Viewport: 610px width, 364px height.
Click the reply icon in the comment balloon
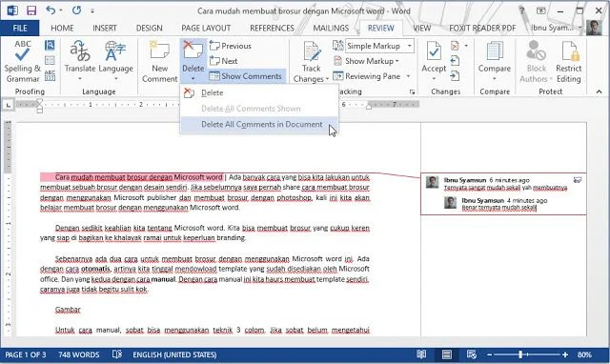tap(578, 180)
